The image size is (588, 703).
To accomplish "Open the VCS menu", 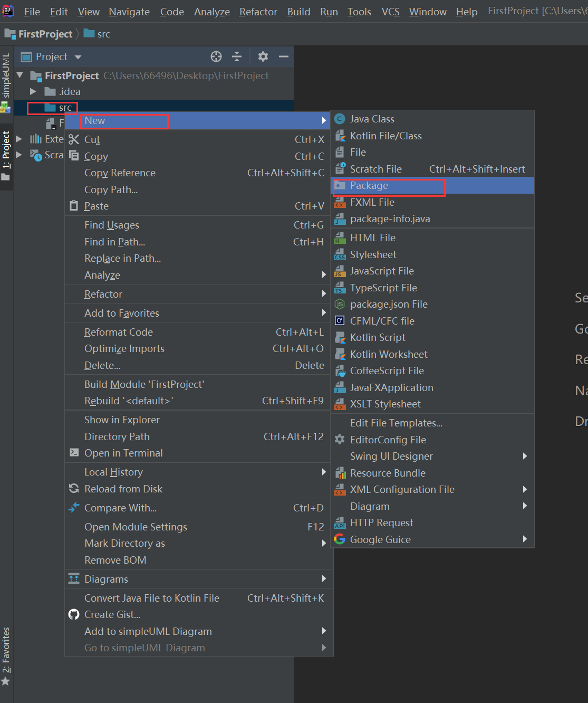I will (391, 12).
